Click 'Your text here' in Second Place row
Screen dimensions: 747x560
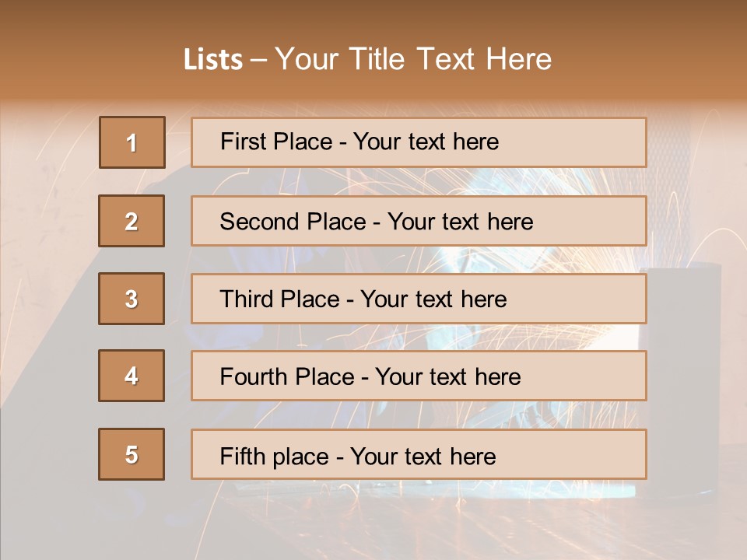(460, 222)
